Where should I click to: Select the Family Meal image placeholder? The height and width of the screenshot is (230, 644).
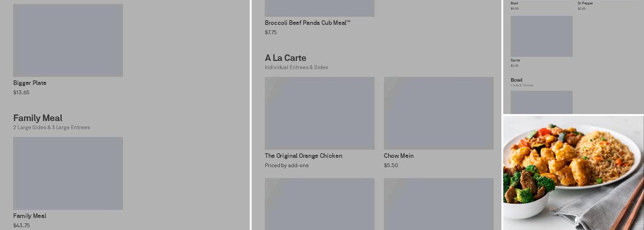tap(68, 173)
